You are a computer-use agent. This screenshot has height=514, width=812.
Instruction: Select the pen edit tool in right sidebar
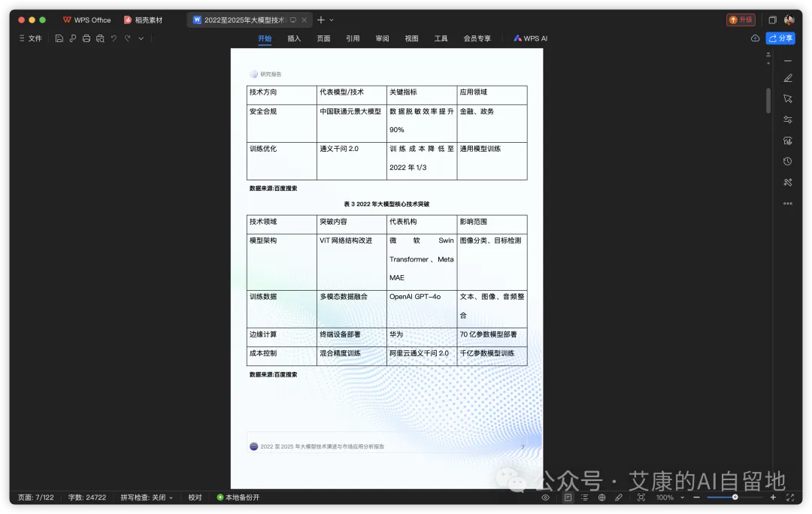point(788,78)
